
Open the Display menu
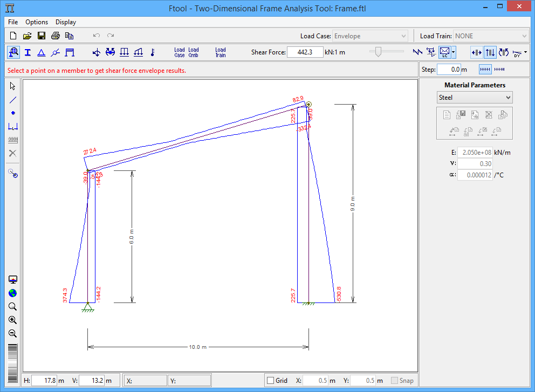(66, 22)
